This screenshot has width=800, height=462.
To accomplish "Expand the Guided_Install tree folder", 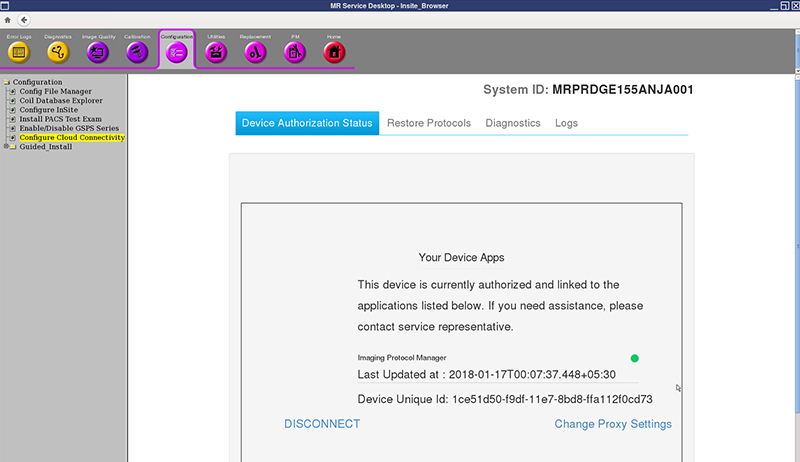I will 8,147.
